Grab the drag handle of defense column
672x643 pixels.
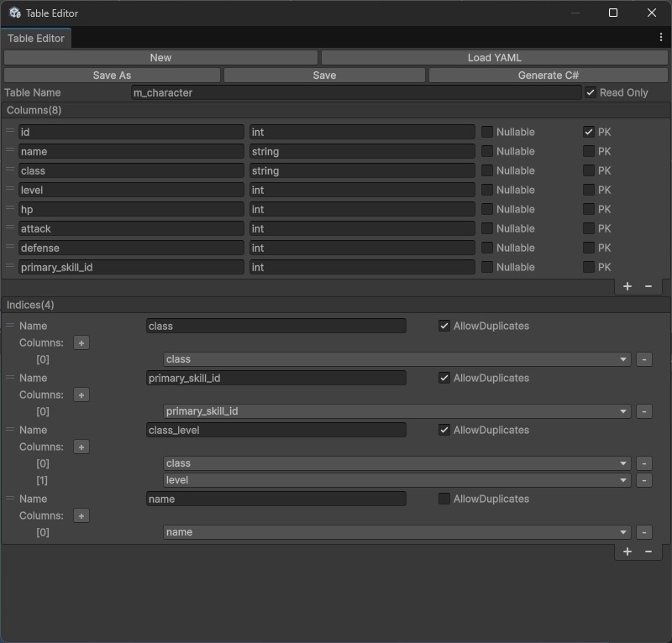tap(10, 247)
